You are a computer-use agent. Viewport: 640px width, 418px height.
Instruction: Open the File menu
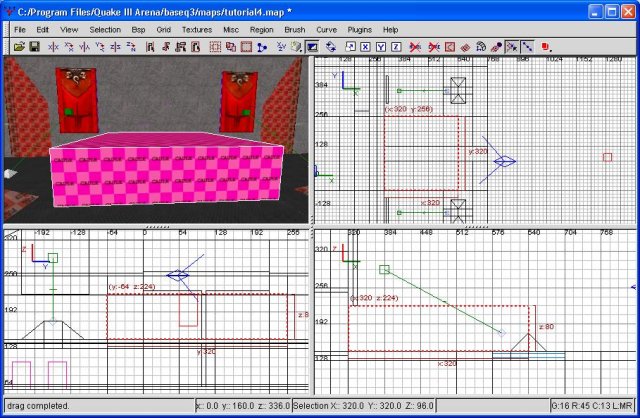pyautogui.click(x=20, y=30)
